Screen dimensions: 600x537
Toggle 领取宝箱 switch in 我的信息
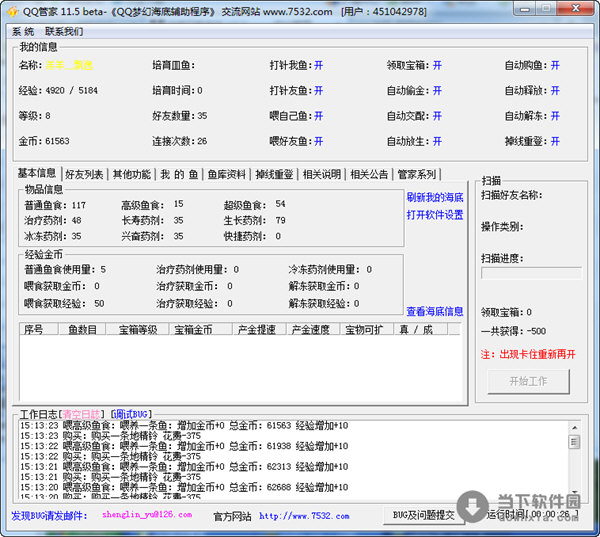(x=437, y=65)
